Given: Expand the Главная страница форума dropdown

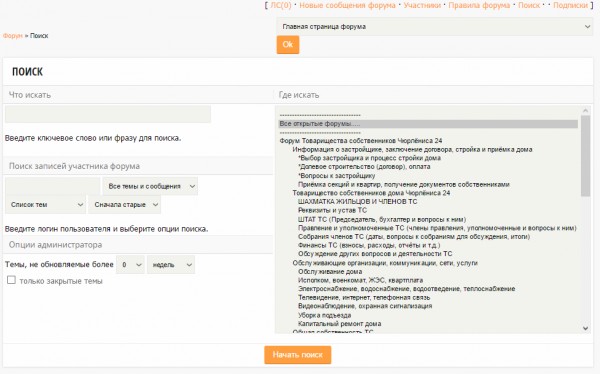Looking at the screenshot, I should (435, 26).
